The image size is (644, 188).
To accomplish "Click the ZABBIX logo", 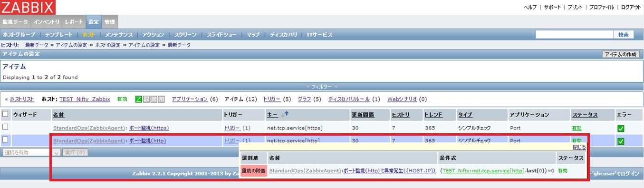I will 28,7.
